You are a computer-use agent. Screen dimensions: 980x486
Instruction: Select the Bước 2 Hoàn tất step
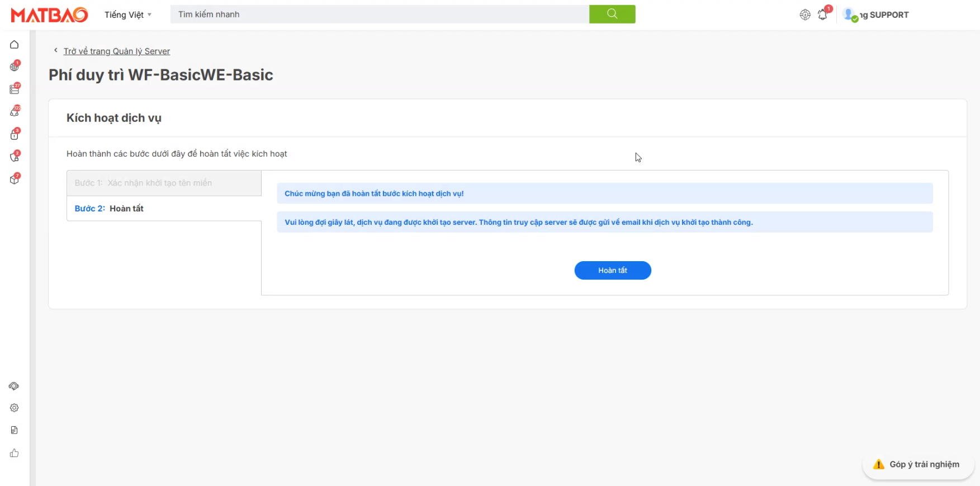tap(164, 209)
